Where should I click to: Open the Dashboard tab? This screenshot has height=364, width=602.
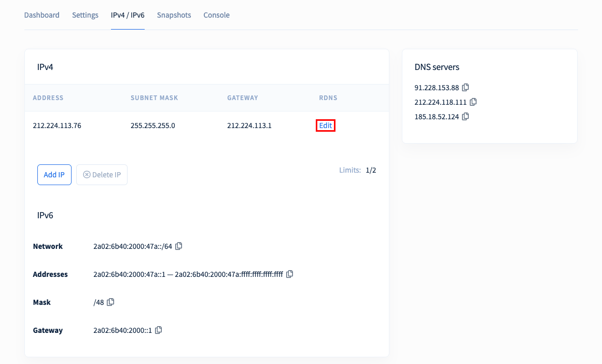pos(42,15)
